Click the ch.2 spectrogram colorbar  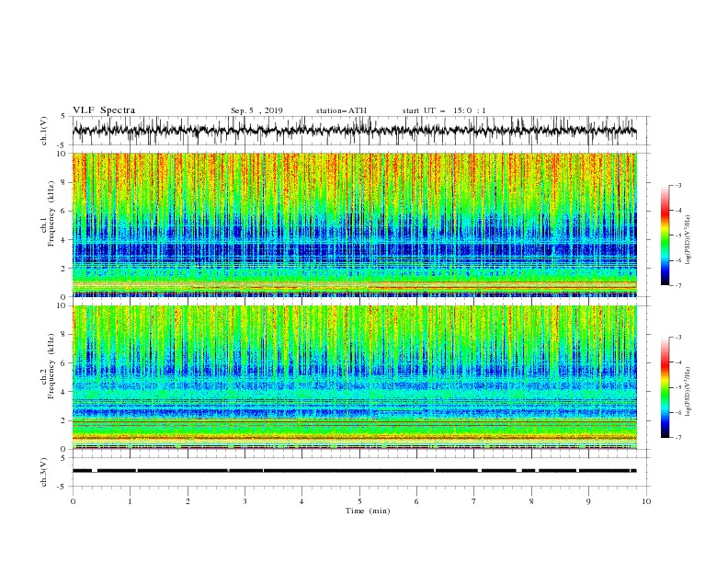665,387
